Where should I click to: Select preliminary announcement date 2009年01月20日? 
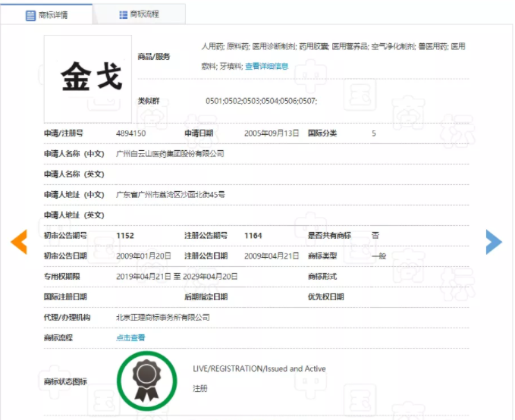point(143,256)
